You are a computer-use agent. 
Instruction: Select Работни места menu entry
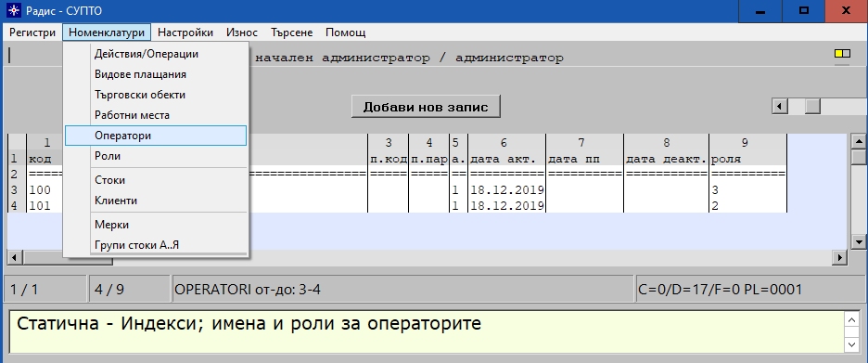coord(156,115)
